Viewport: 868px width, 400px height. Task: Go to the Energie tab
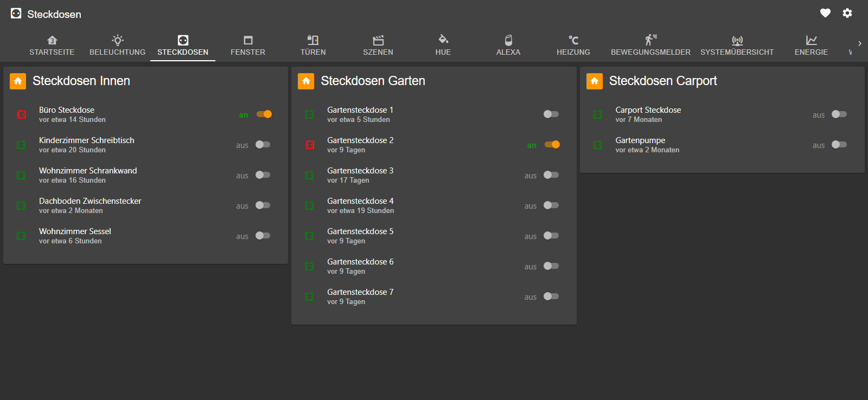[812, 46]
